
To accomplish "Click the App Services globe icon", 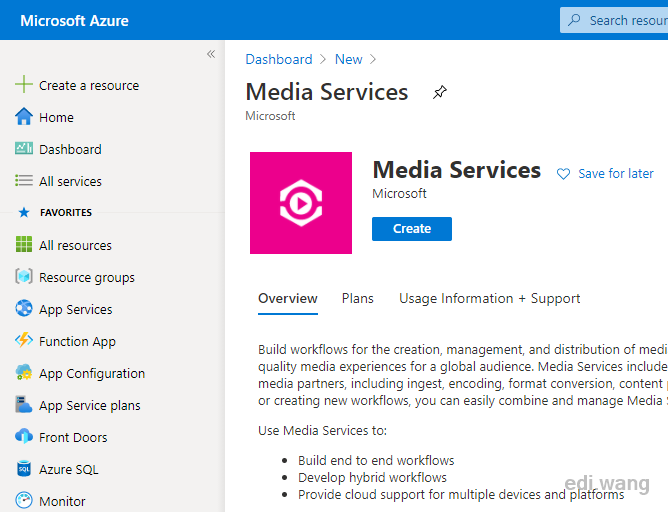I will [24, 308].
